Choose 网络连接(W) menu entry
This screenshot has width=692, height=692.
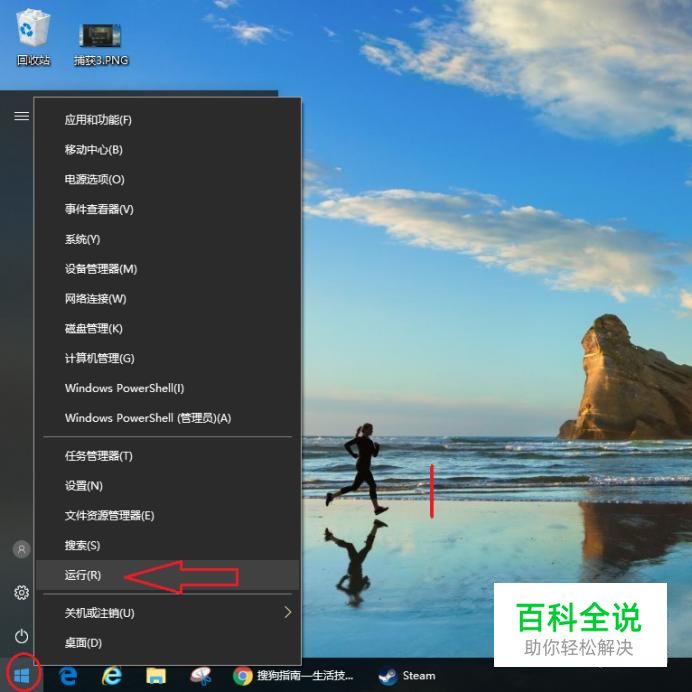pos(168,299)
